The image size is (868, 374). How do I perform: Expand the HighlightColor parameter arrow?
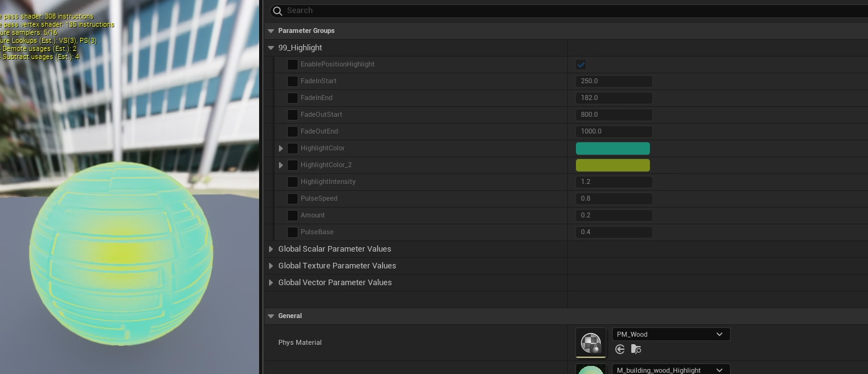[x=281, y=148]
